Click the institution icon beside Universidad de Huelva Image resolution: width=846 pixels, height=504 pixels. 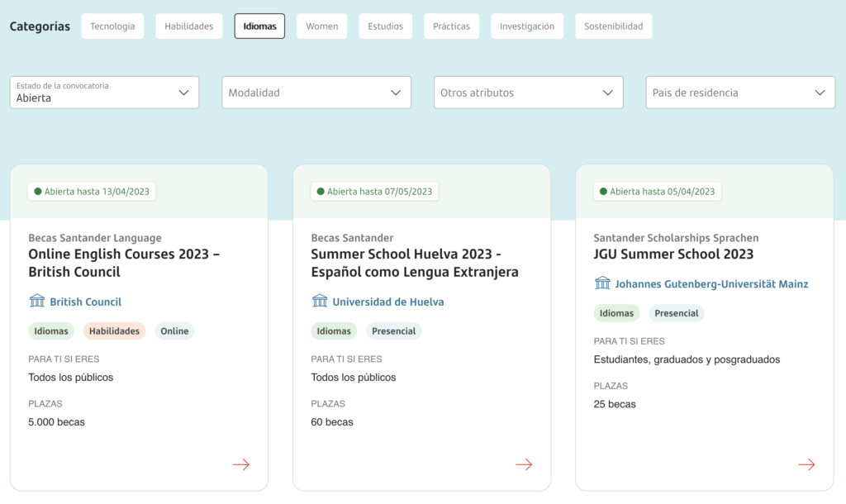click(320, 301)
